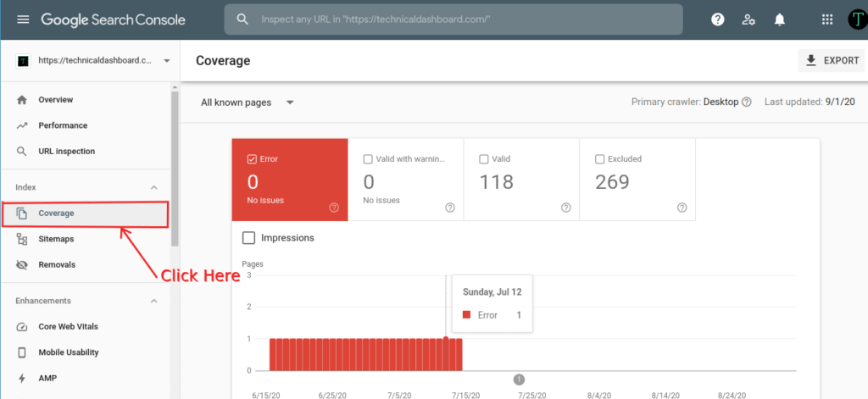Viewport: 868px width, 399px height.
Task: Enable the Valid checkbox
Action: coord(483,159)
